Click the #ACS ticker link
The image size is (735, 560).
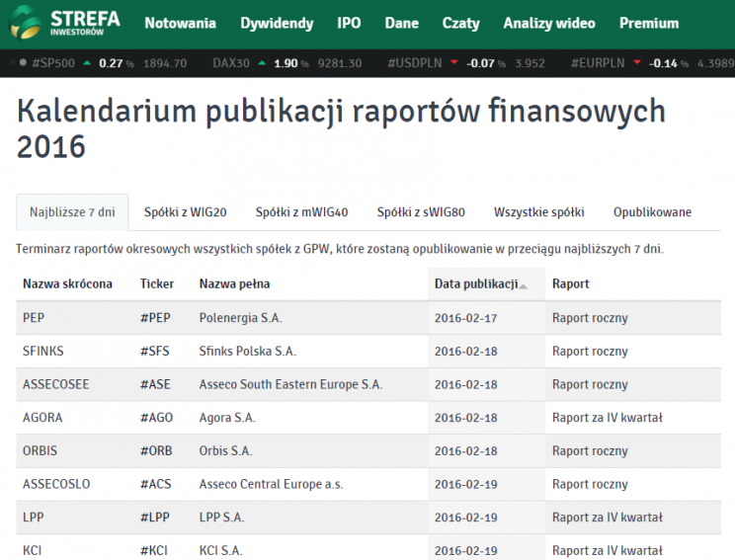pos(156,484)
